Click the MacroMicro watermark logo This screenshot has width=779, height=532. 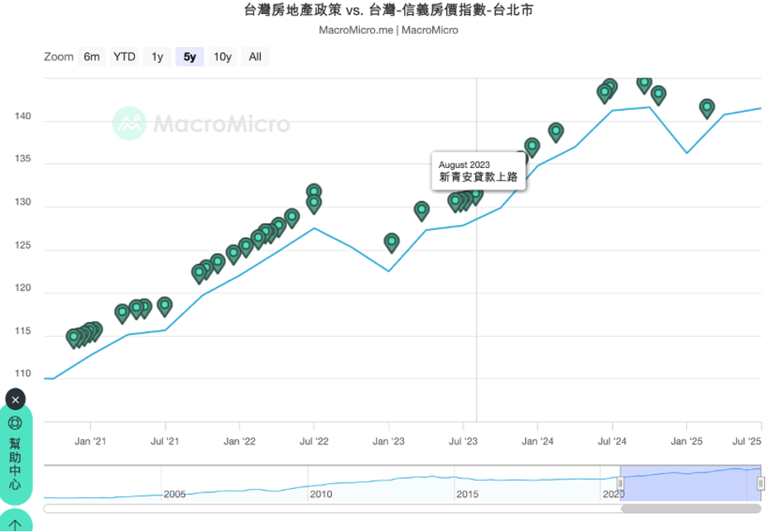click(201, 124)
